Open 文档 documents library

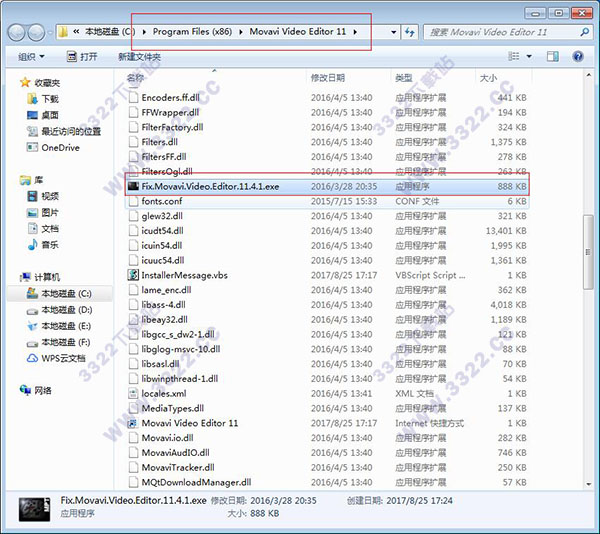click(43, 229)
